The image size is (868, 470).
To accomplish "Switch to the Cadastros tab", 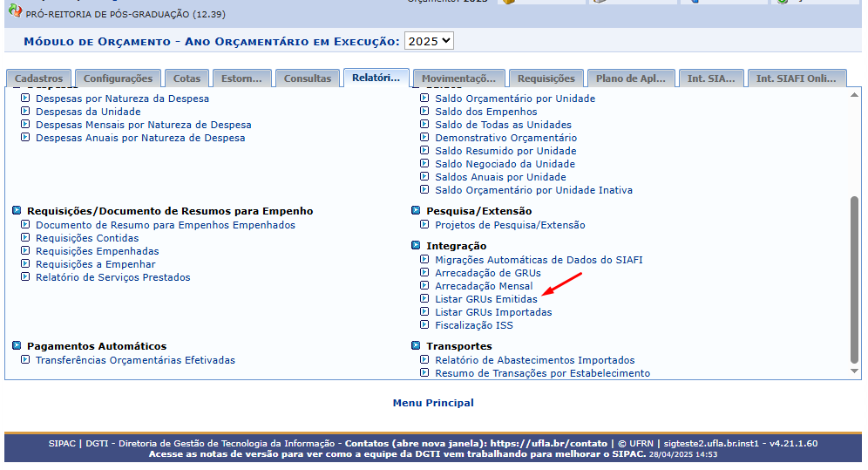I will point(38,78).
